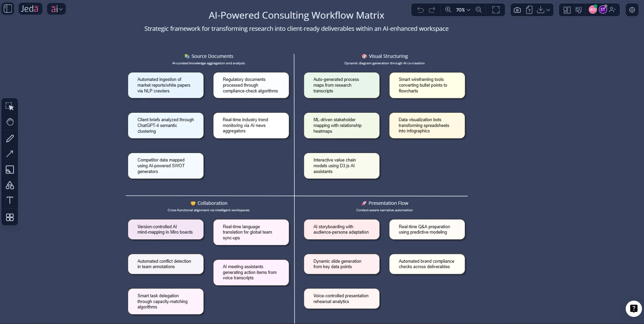The height and width of the screenshot is (324, 644).
Task: Select the Pen drawing tool
Action: (9, 138)
